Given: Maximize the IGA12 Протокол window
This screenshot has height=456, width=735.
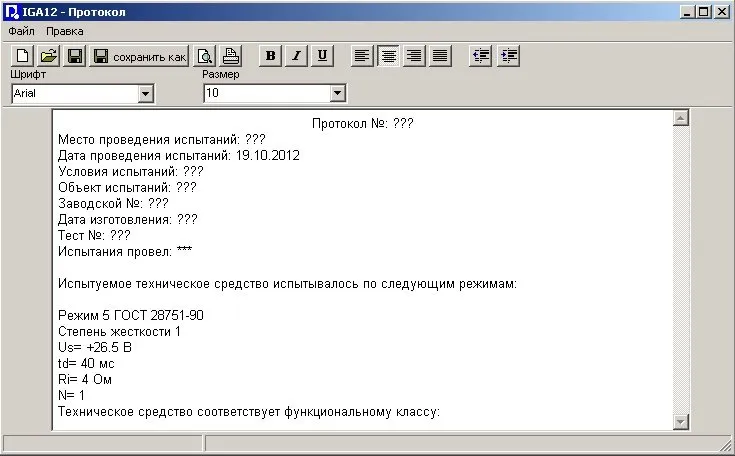Looking at the screenshot, I should tap(704, 12).
